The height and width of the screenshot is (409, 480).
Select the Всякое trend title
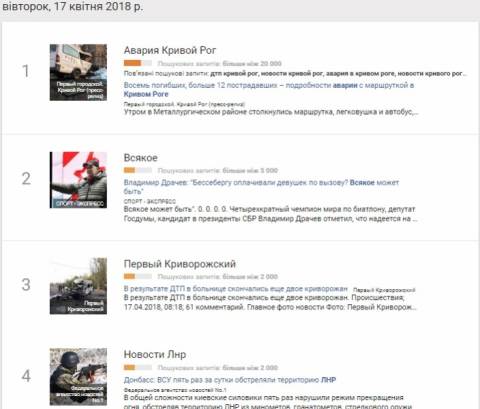(141, 158)
